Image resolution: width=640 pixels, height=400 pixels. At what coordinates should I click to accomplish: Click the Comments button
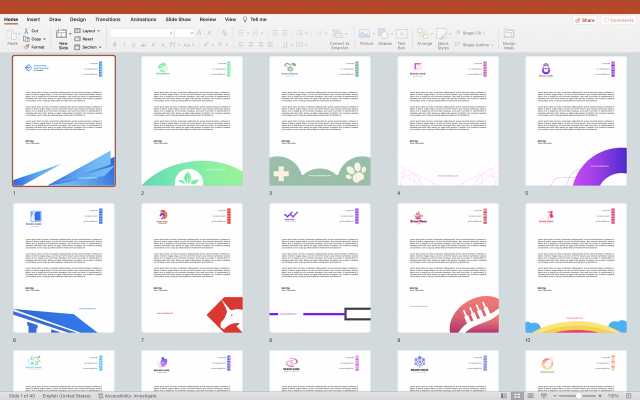619,19
